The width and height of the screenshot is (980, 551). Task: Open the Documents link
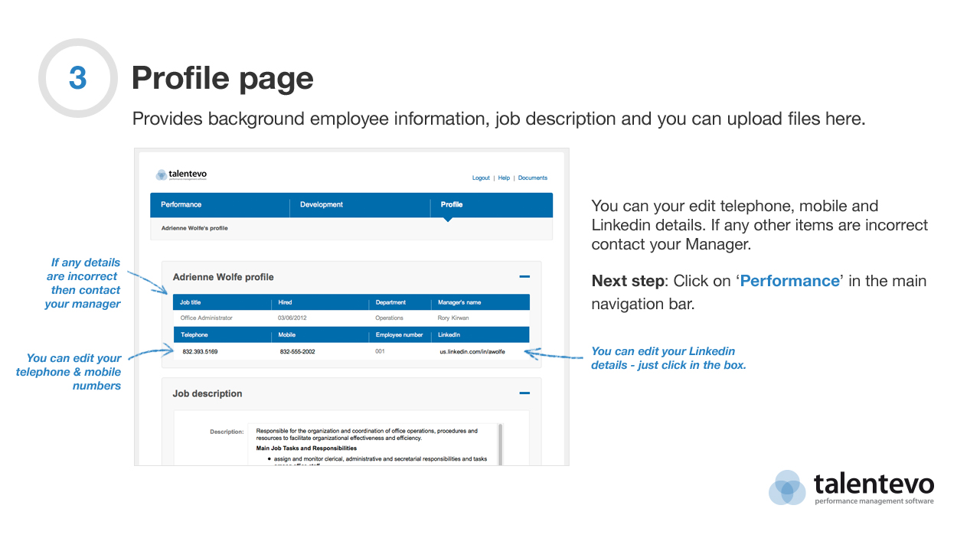(x=533, y=178)
